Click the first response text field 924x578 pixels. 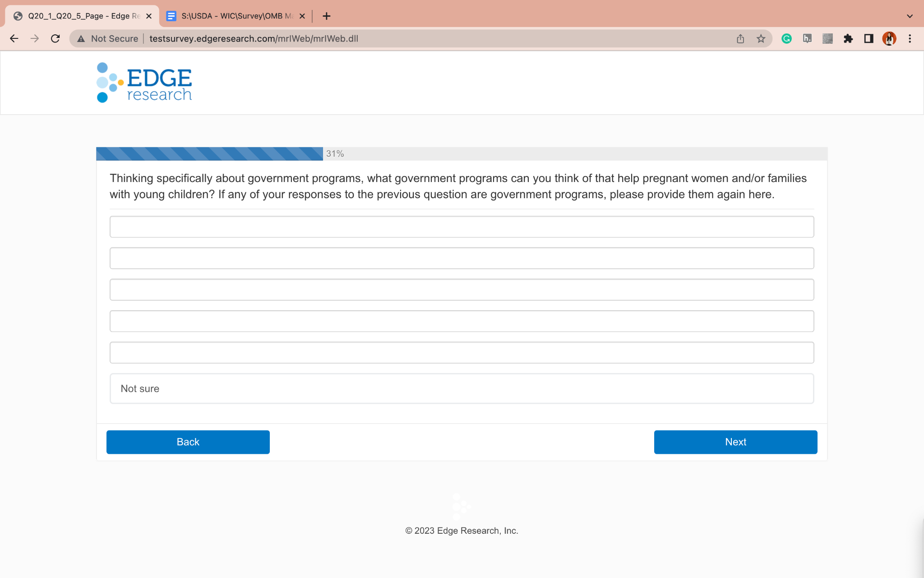point(462,227)
